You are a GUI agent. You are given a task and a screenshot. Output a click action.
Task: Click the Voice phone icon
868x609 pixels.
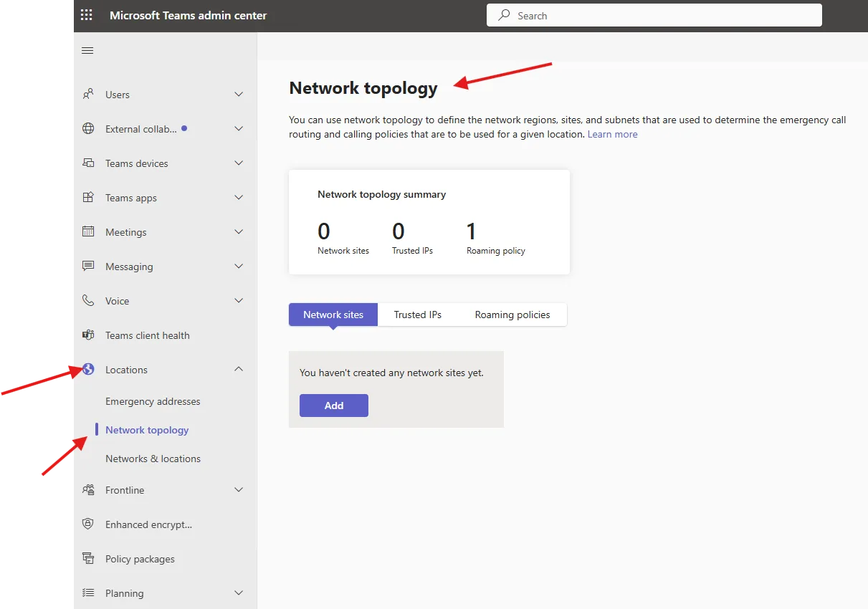point(87,300)
